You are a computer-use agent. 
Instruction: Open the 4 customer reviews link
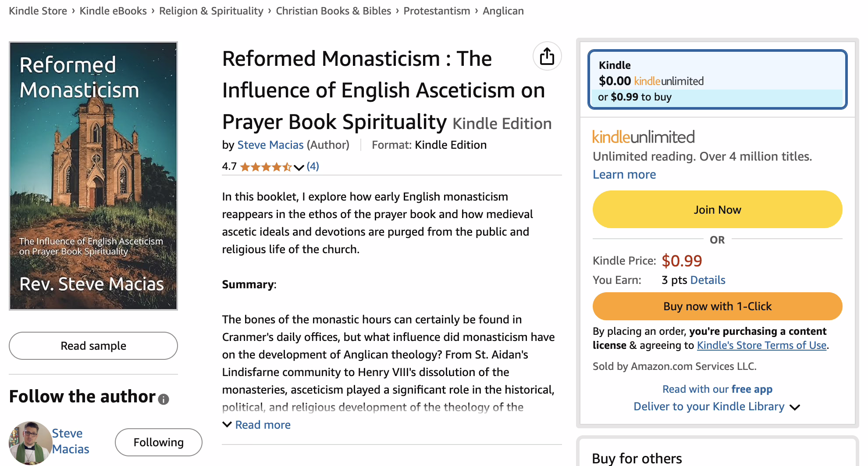[313, 166]
